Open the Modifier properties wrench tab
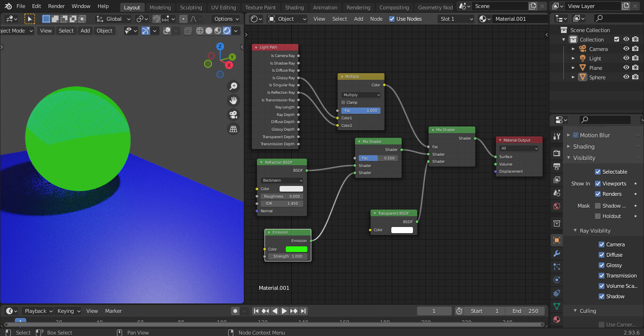644x336 pixels. pyautogui.click(x=557, y=254)
